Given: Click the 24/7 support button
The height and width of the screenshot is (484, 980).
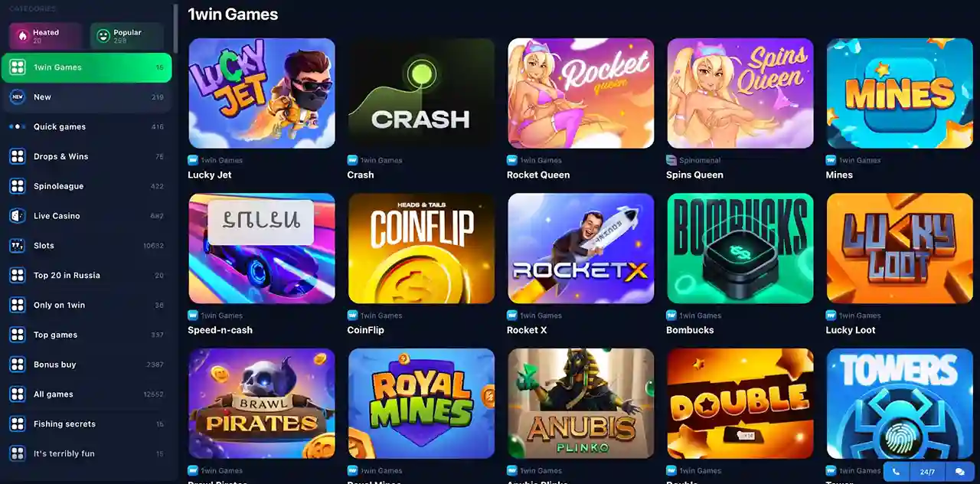Looking at the screenshot, I should coord(928,472).
